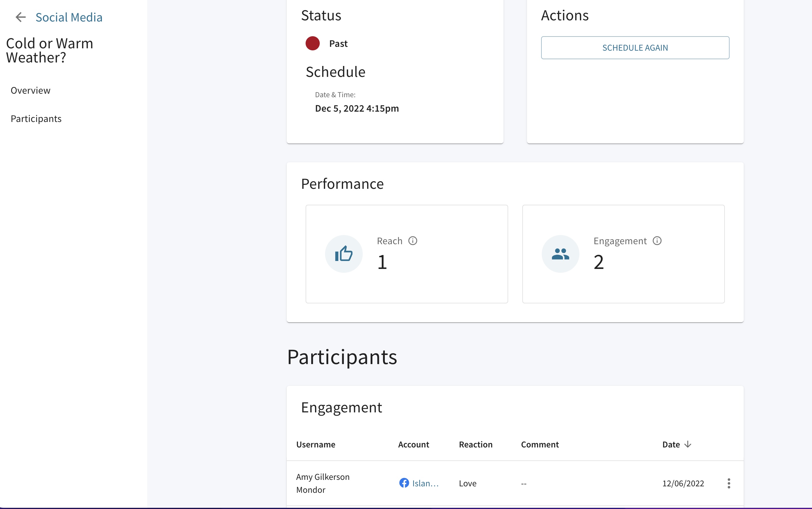
Task: Click the Reach value 1
Action: 382,262
